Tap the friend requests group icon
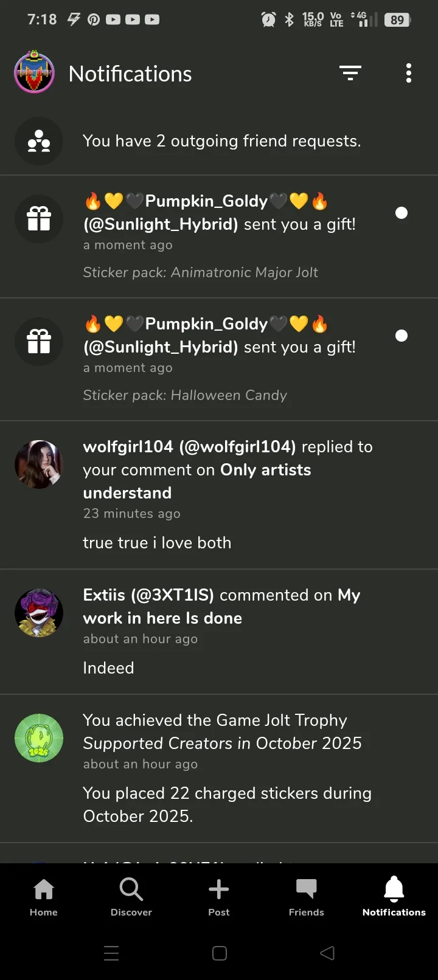Viewport: 438px width, 980px height. coord(39,141)
